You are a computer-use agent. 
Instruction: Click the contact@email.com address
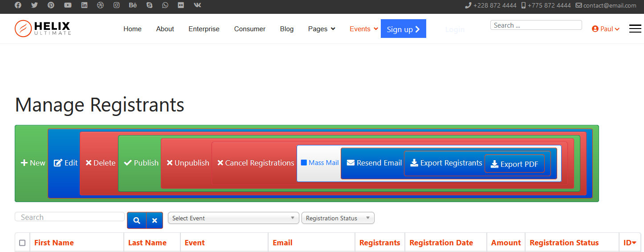(x=606, y=5)
